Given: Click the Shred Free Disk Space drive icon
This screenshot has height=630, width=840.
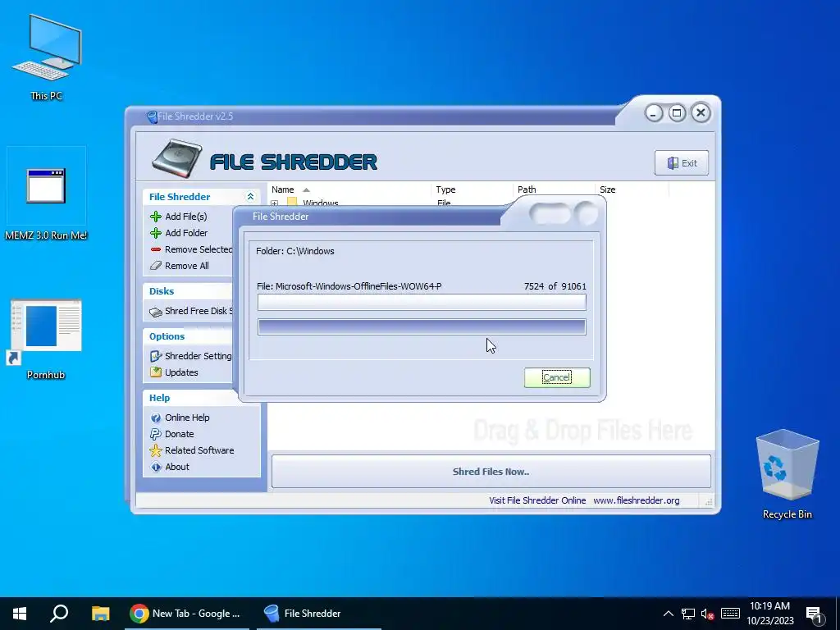Looking at the screenshot, I should pos(156,311).
